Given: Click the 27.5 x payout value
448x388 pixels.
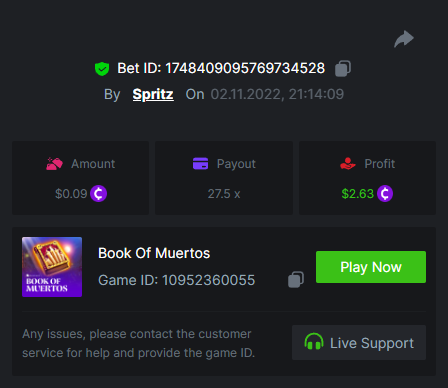Looking at the screenshot, I should (224, 194).
